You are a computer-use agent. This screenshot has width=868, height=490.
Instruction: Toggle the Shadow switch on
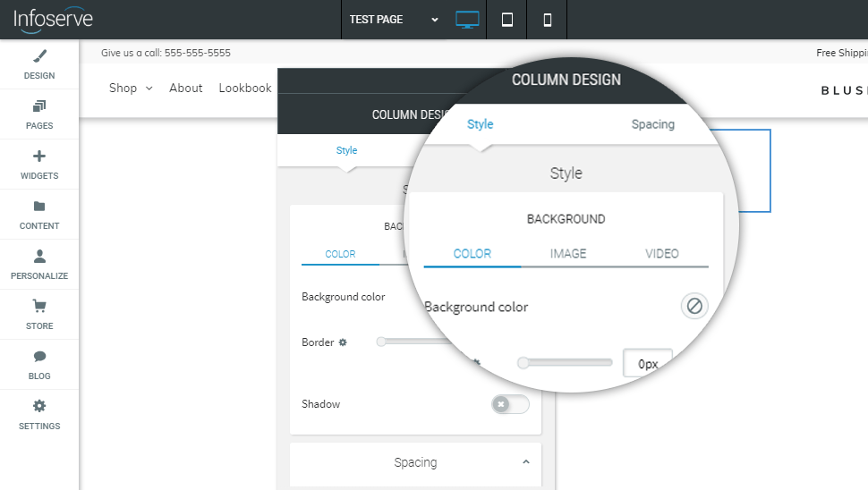point(510,404)
